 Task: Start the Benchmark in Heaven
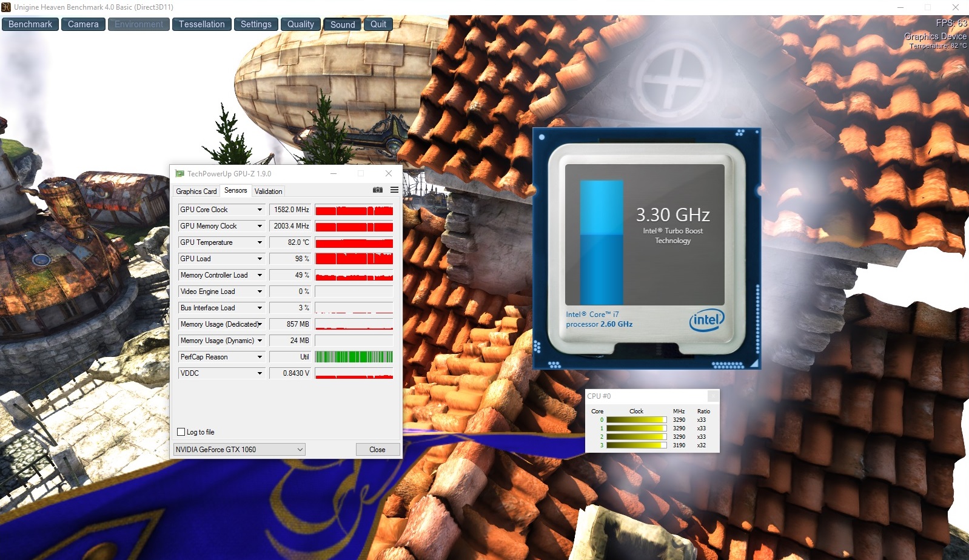[x=30, y=24]
